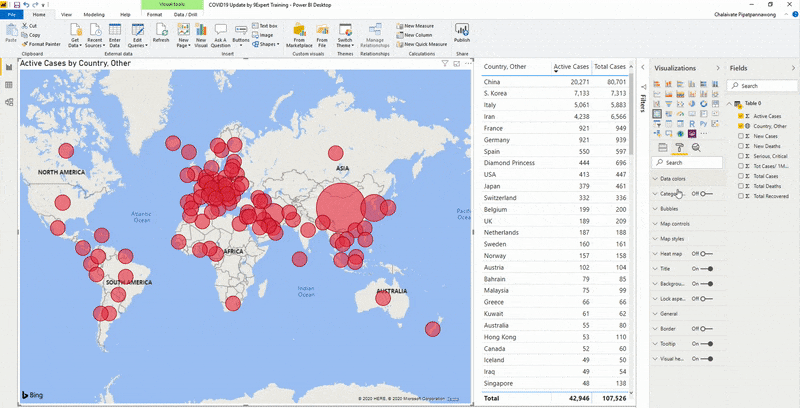The width and height of the screenshot is (800, 408).
Task: Switch to the Fields well icon
Action: point(663,147)
